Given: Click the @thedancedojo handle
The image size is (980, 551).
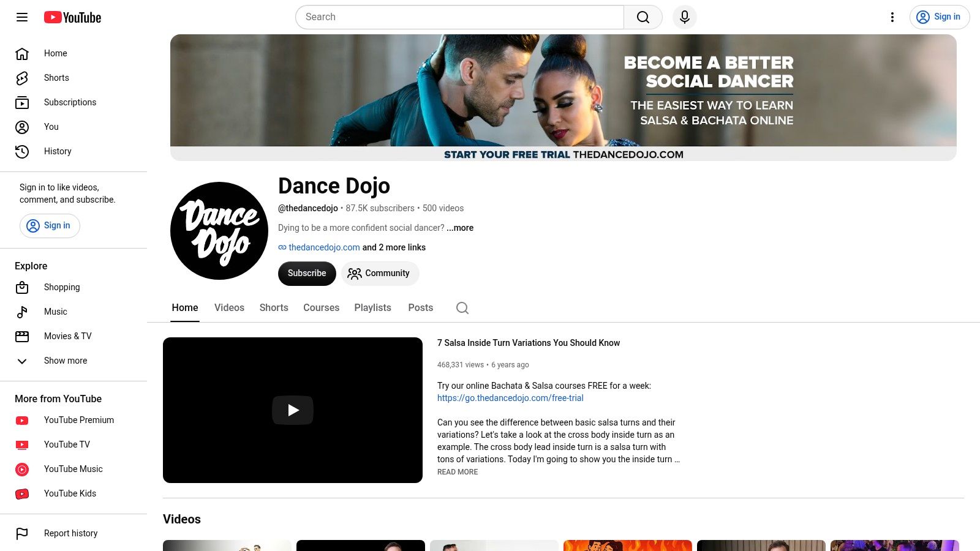Looking at the screenshot, I should [x=308, y=208].
